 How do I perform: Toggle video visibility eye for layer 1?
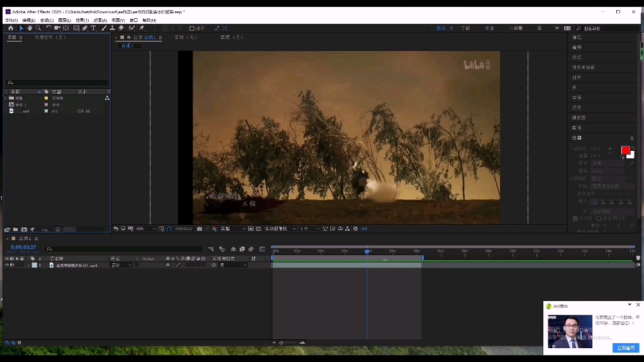coord(8,265)
